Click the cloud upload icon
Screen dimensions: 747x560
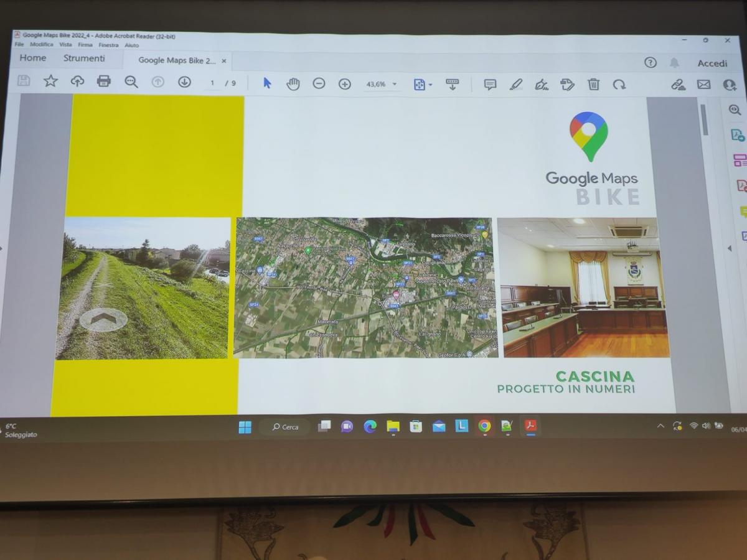[x=77, y=81]
